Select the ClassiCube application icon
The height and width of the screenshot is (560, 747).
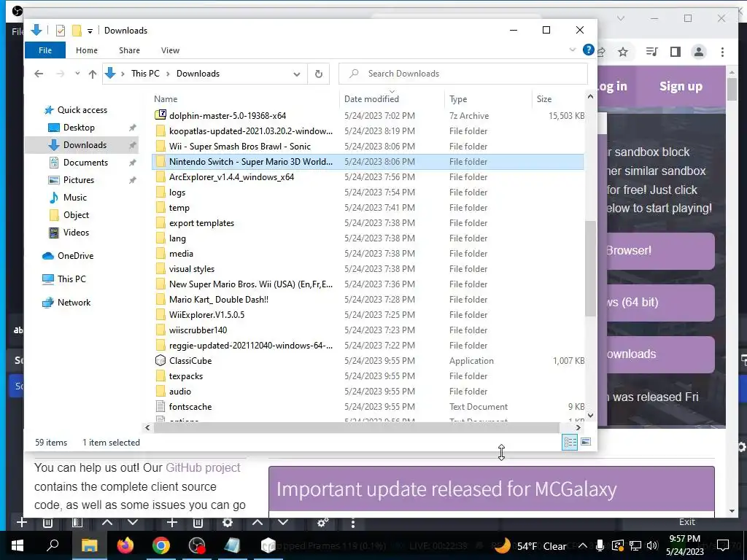pos(160,360)
